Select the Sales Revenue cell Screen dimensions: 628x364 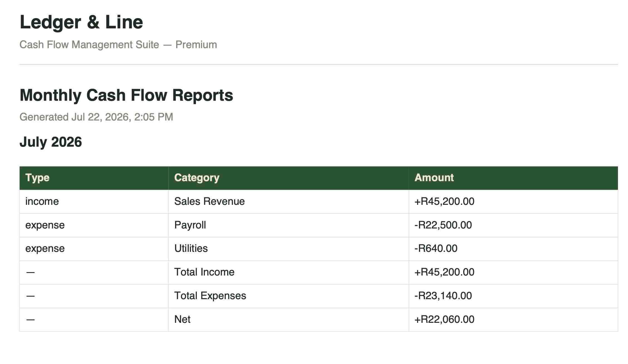[289, 201]
